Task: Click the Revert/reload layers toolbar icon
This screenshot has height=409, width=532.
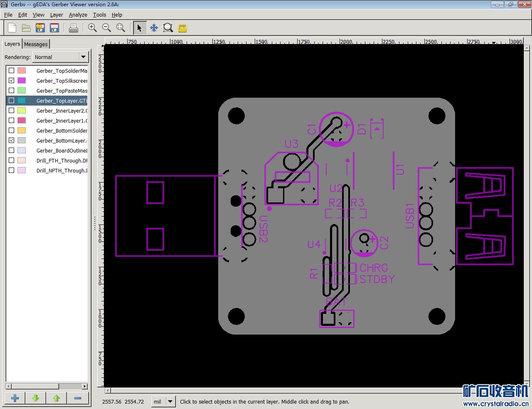Action: [x=40, y=28]
